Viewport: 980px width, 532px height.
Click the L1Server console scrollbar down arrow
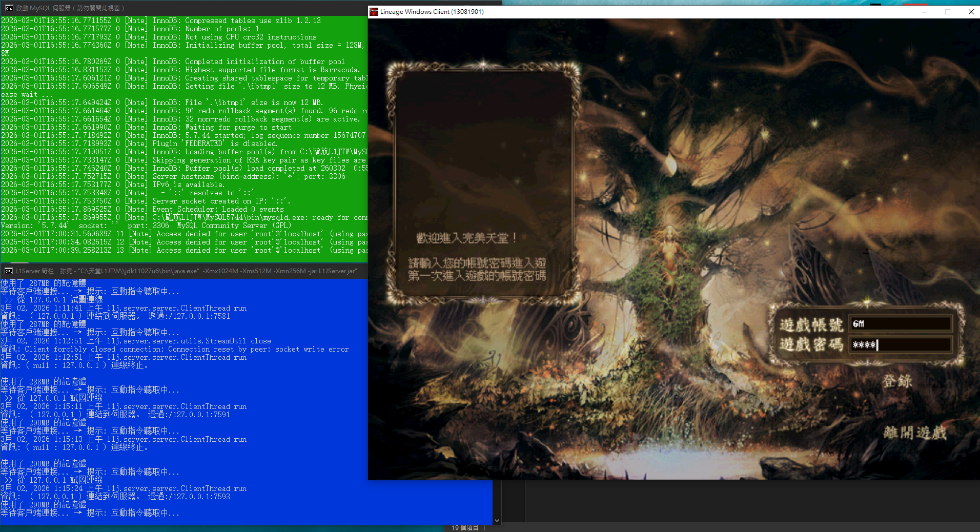[x=497, y=521]
